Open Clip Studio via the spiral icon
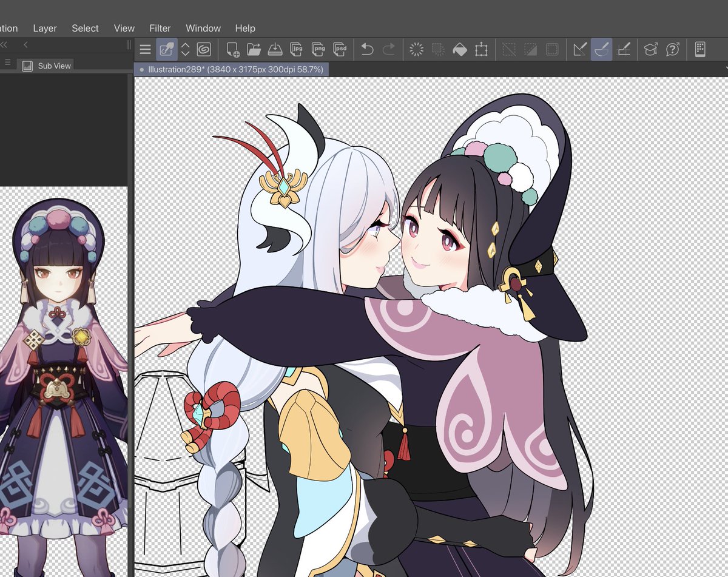 [204, 50]
